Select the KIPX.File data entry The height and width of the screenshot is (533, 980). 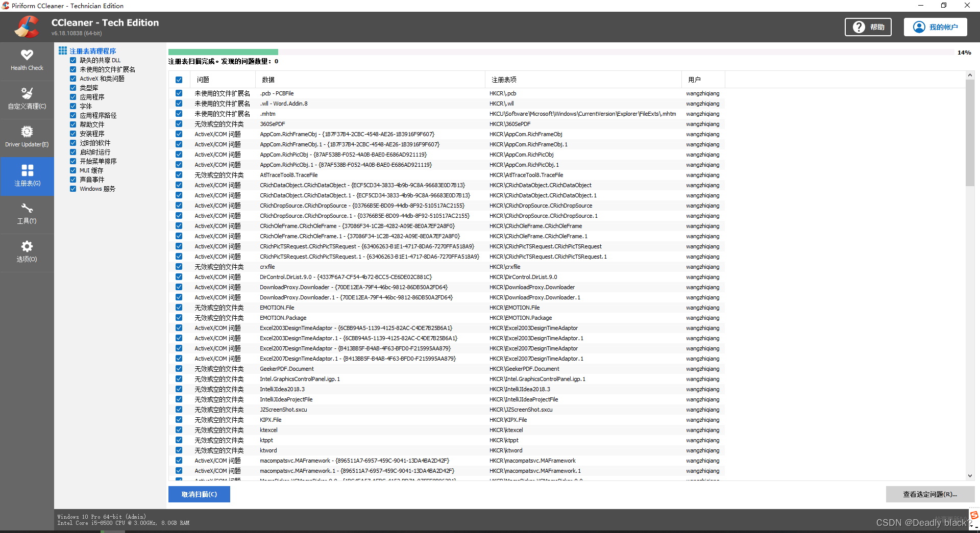(x=271, y=420)
